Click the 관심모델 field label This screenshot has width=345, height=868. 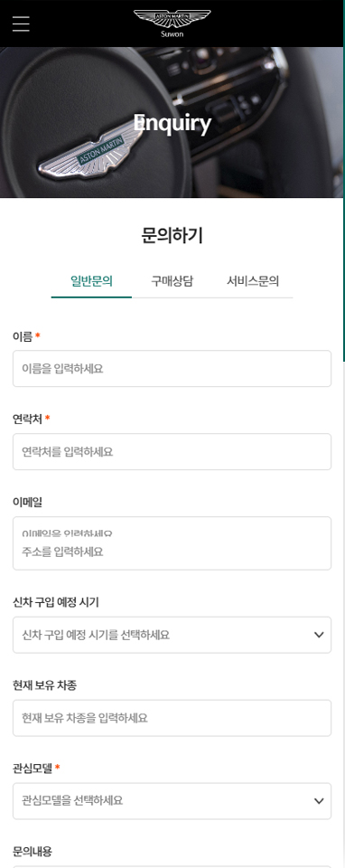click(33, 769)
